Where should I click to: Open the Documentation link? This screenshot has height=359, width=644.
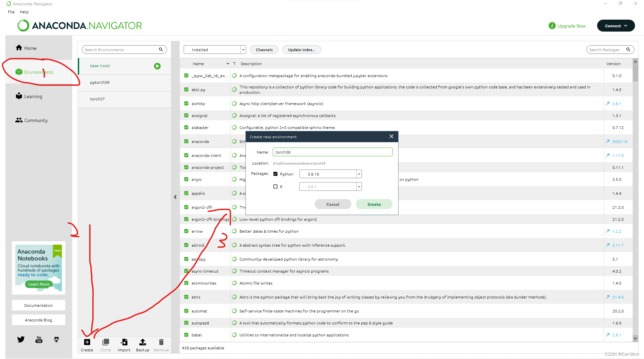pyautogui.click(x=39, y=305)
